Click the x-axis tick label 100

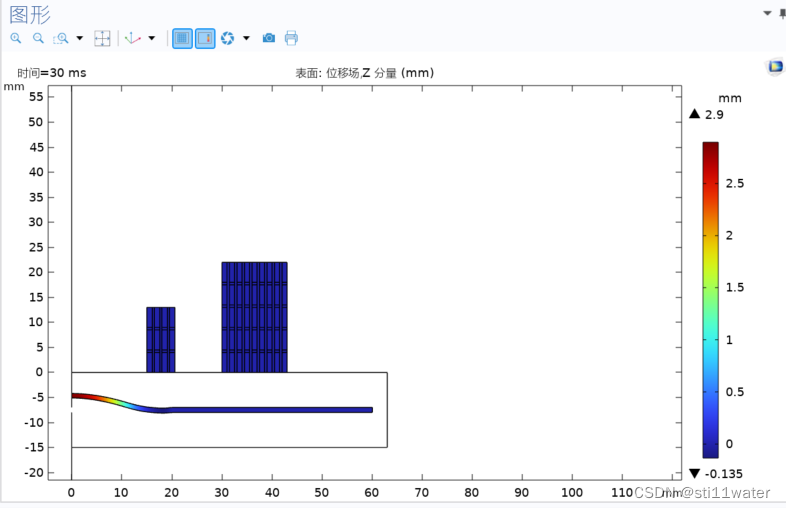tap(571, 493)
